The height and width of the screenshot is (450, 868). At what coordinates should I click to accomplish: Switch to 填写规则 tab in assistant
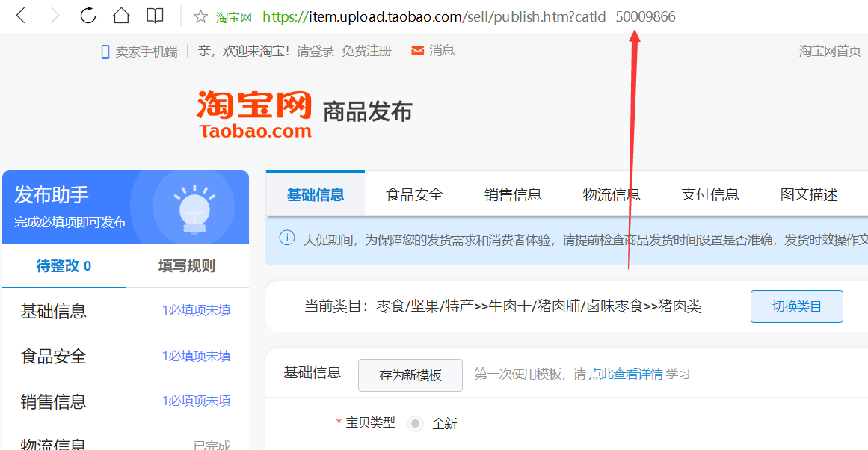click(x=187, y=265)
